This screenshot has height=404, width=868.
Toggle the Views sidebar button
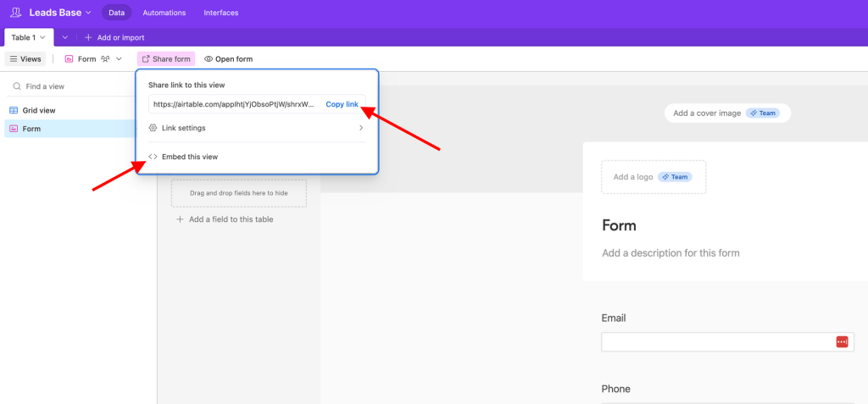(25, 58)
